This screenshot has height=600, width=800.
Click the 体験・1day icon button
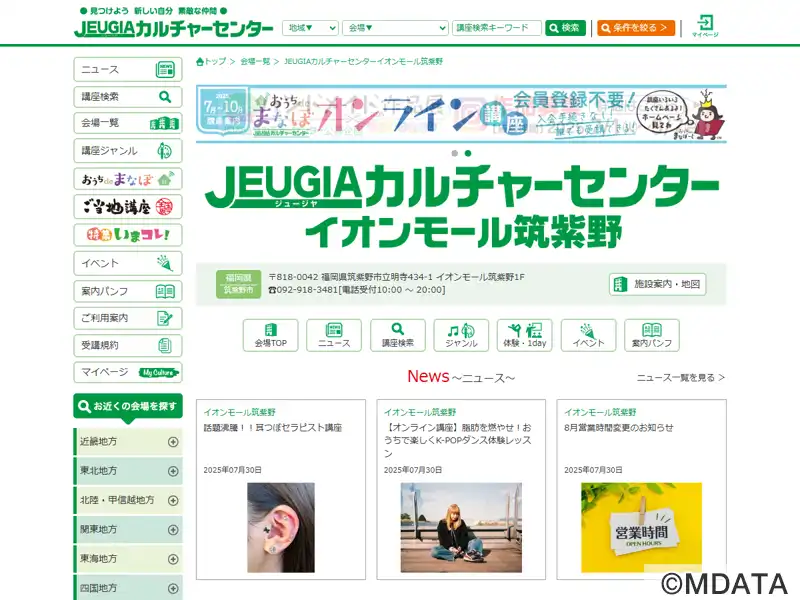pos(524,335)
